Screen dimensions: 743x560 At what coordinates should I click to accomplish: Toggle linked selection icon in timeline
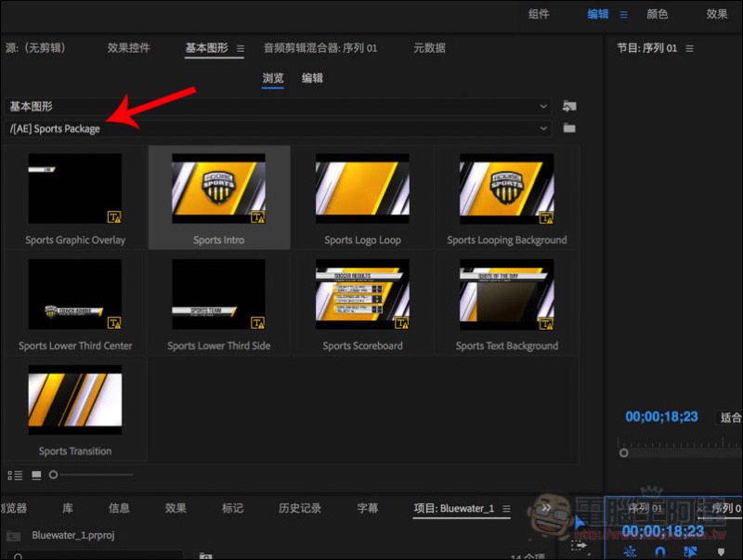pyautogui.click(x=690, y=552)
